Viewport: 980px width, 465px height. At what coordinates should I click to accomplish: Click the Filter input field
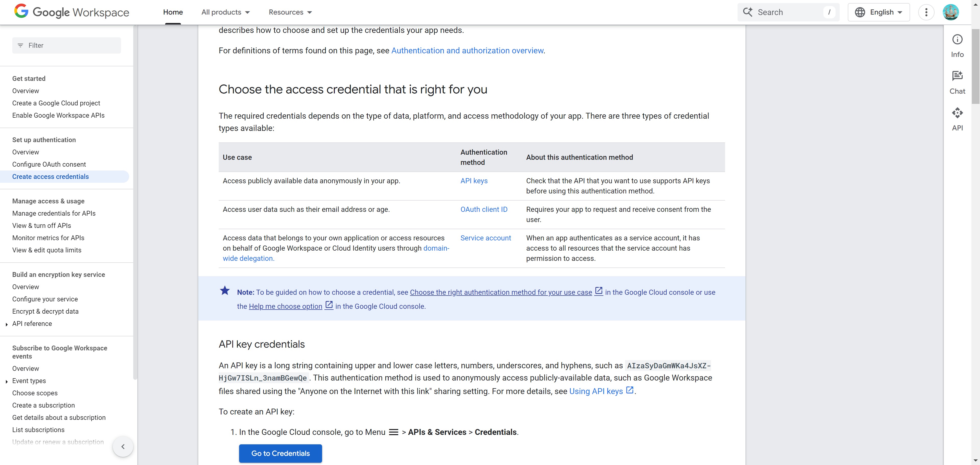pos(67,45)
